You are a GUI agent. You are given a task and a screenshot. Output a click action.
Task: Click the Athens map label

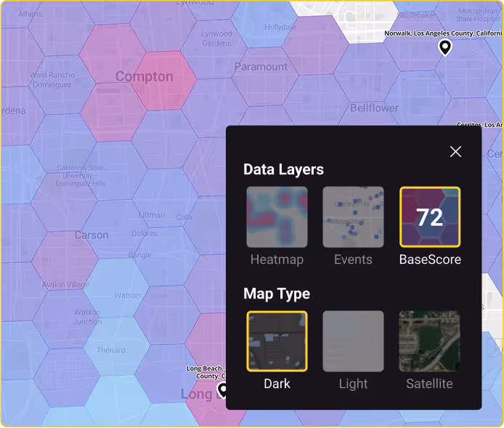coord(30,14)
